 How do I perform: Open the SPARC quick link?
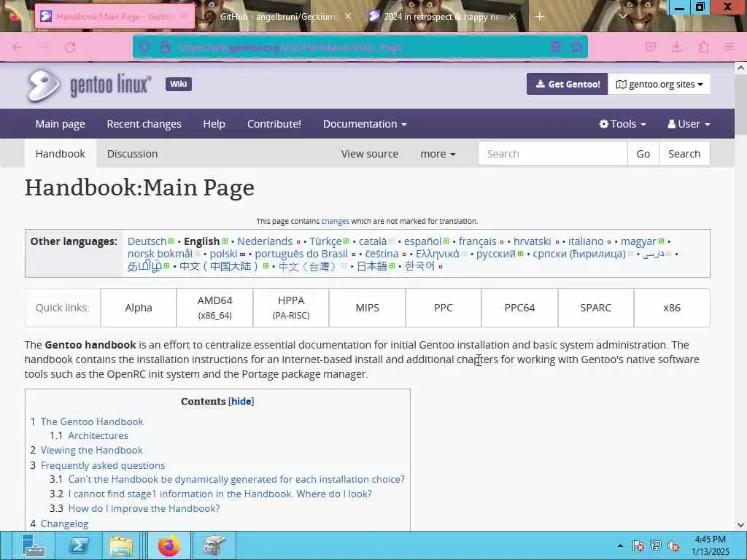(x=595, y=308)
